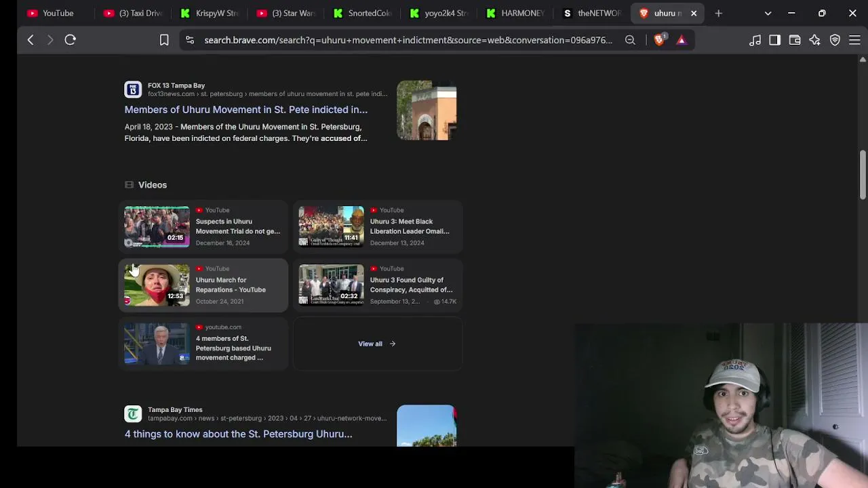
Task: Minimize the Brave browser window
Action: click(x=791, y=13)
